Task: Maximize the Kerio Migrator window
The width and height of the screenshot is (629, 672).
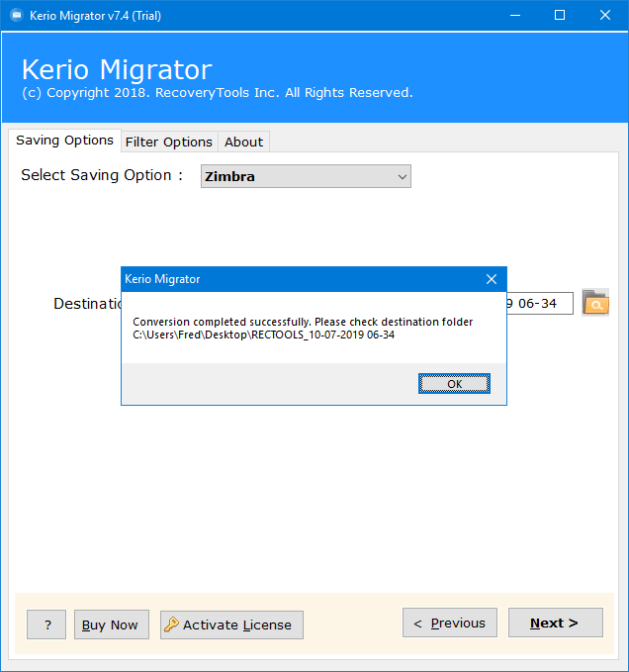Action: tap(559, 16)
